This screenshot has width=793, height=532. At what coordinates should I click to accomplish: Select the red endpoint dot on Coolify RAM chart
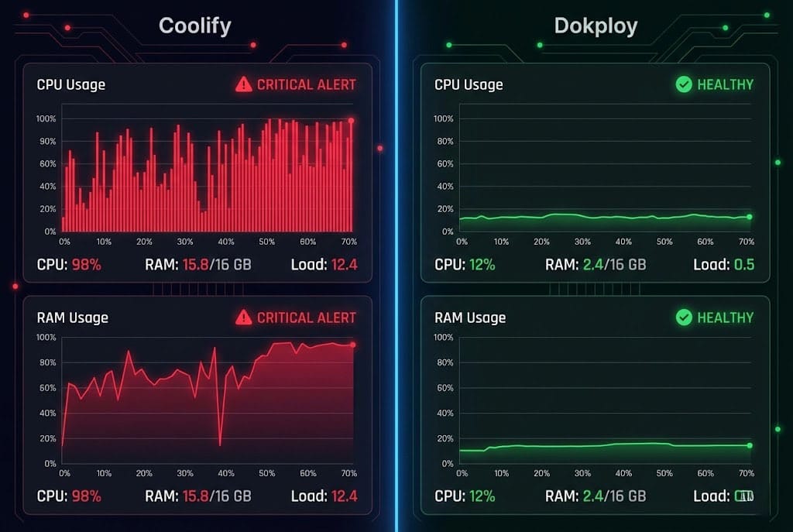click(352, 345)
